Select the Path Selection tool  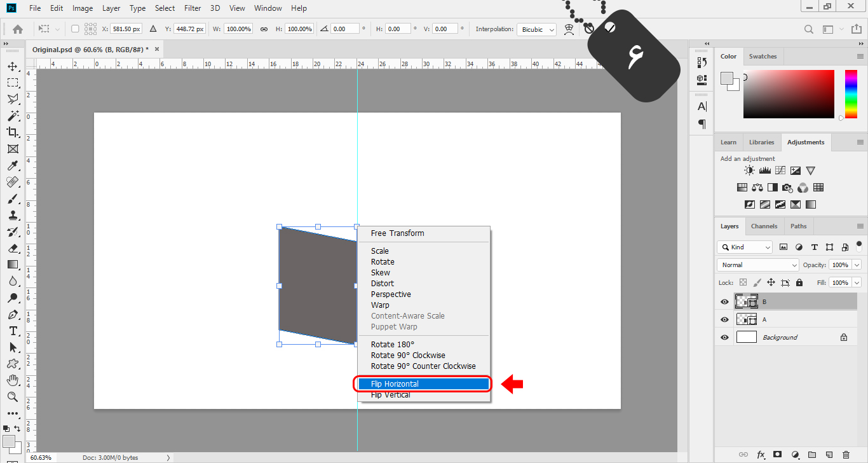13,347
